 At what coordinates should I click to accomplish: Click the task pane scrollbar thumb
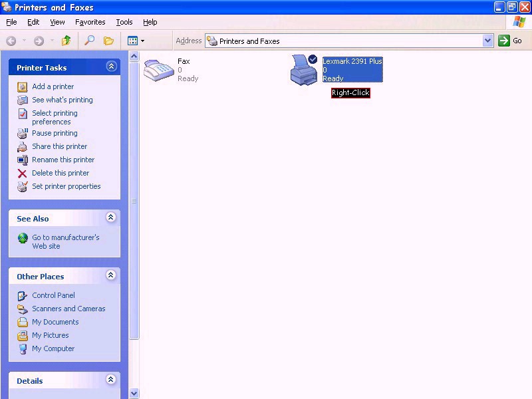point(134,200)
